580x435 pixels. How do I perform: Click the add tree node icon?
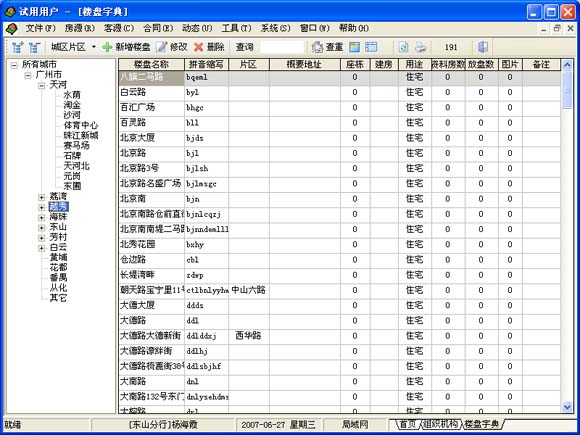click(17, 47)
